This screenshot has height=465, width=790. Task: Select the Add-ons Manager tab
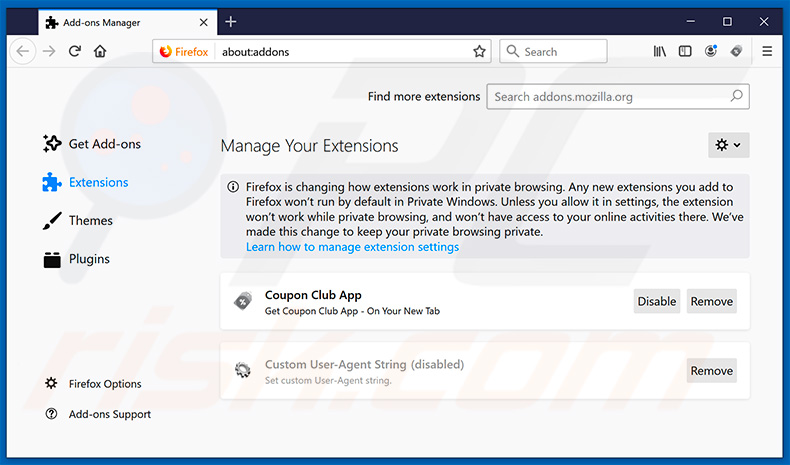coord(128,22)
